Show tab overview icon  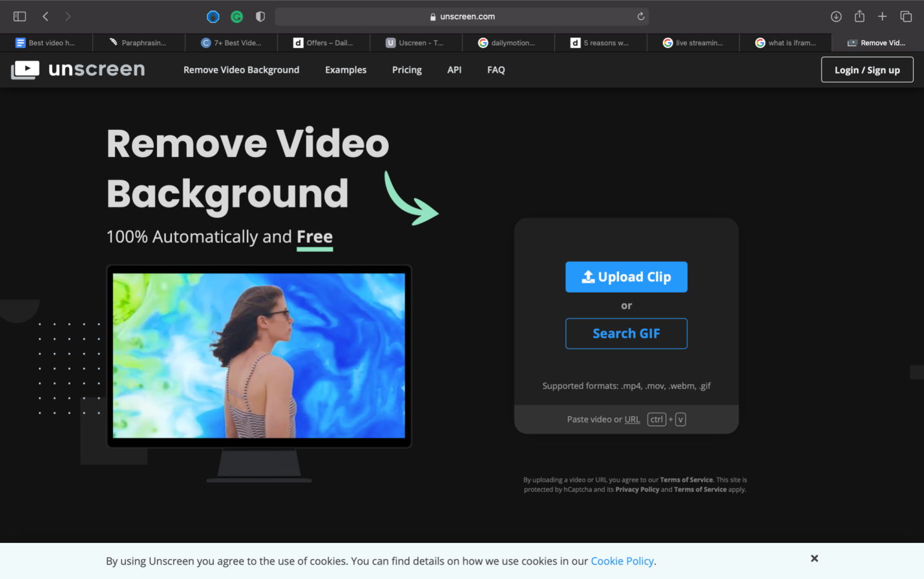click(906, 16)
